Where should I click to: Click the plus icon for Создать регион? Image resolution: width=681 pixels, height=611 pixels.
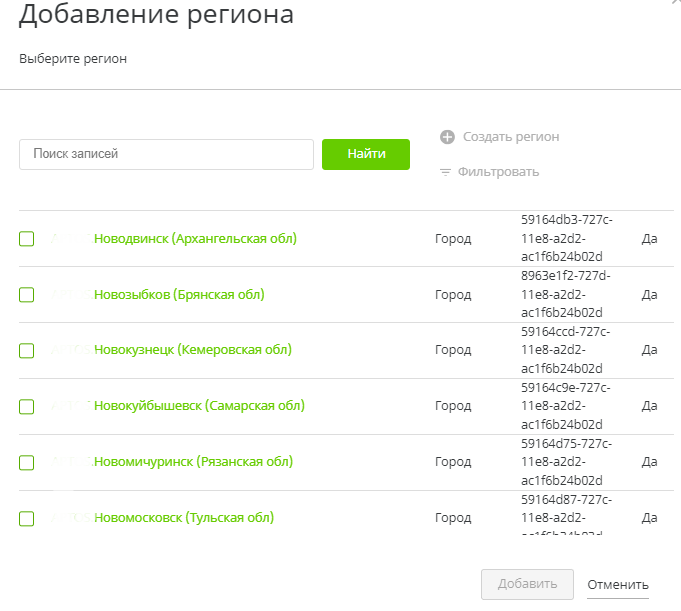[x=446, y=137]
